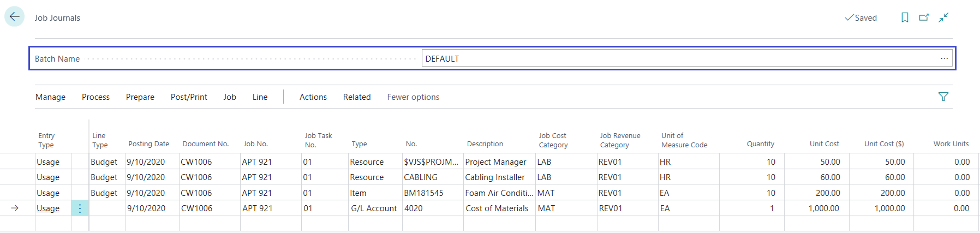Expand the Prepare menu
980x233 pixels.
[140, 97]
